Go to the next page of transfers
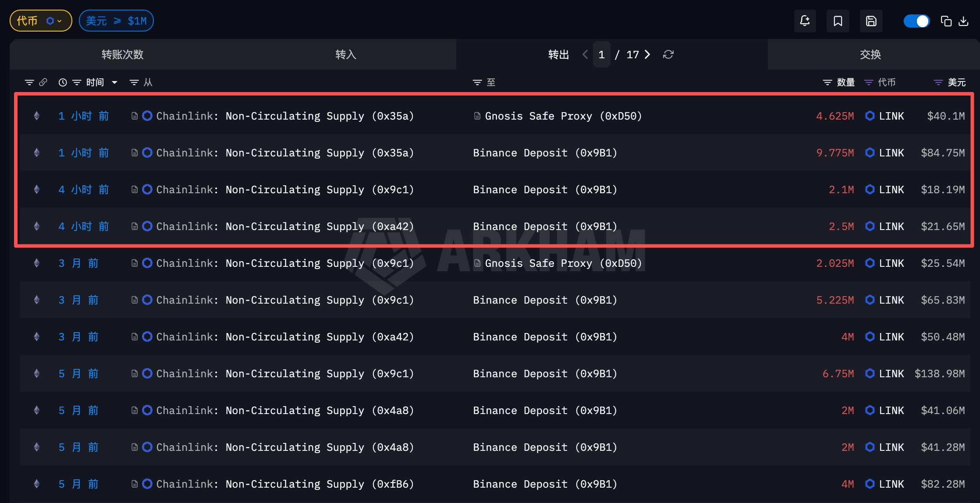Image resolution: width=980 pixels, height=503 pixels. pos(647,54)
